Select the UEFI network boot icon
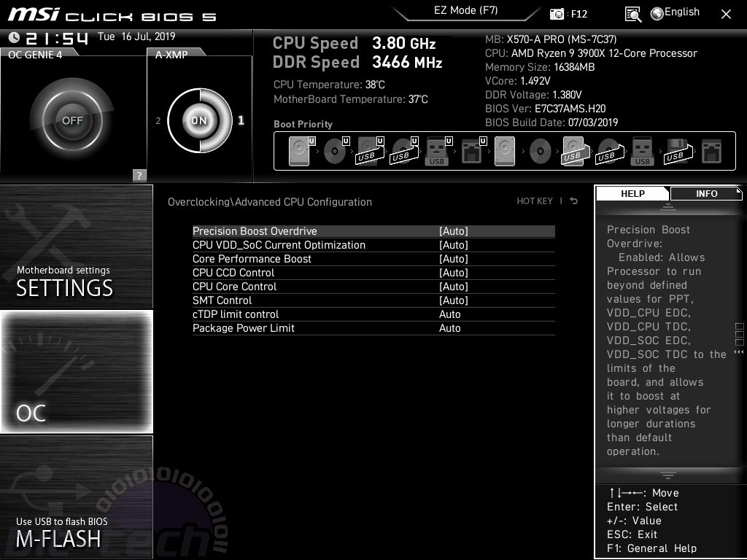Image resolution: width=747 pixels, height=560 pixels. (473, 151)
